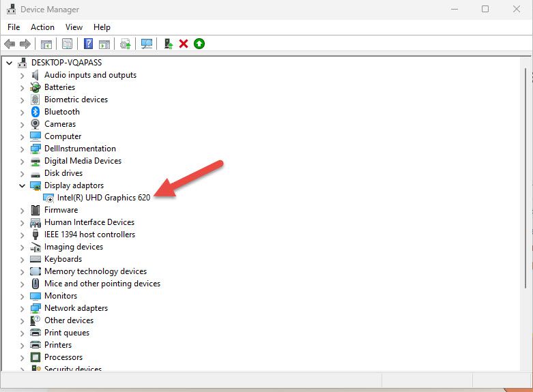The width and height of the screenshot is (533, 392).
Task: Minimize the Device Manager window
Action: click(455, 9)
